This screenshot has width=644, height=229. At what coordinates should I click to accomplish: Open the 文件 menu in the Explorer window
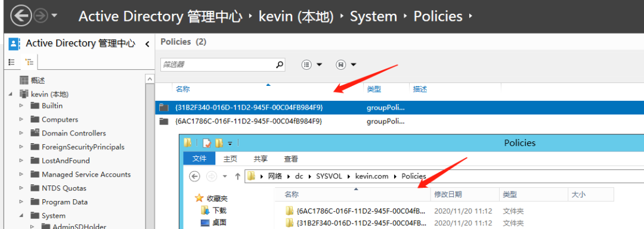click(199, 159)
